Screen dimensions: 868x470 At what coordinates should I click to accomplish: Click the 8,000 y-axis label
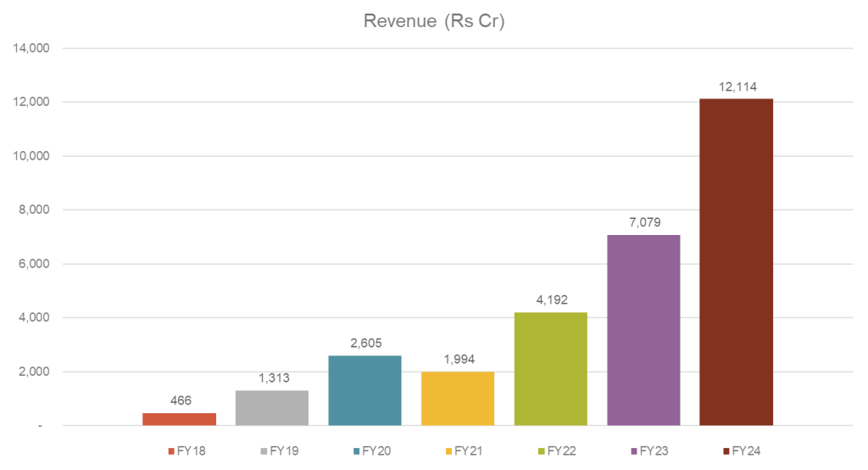(35, 210)
